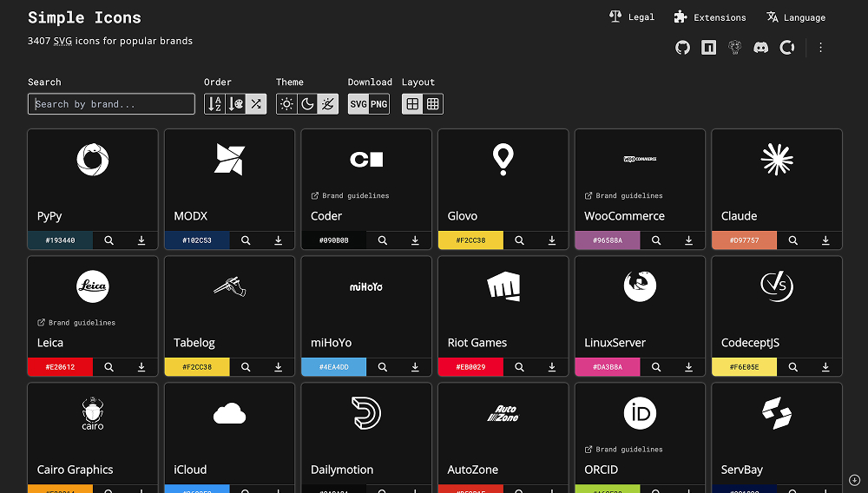Copy LinuxServer color #DA3B8A
The height and width of the screenshot is (493, 868).
[608, 367]
